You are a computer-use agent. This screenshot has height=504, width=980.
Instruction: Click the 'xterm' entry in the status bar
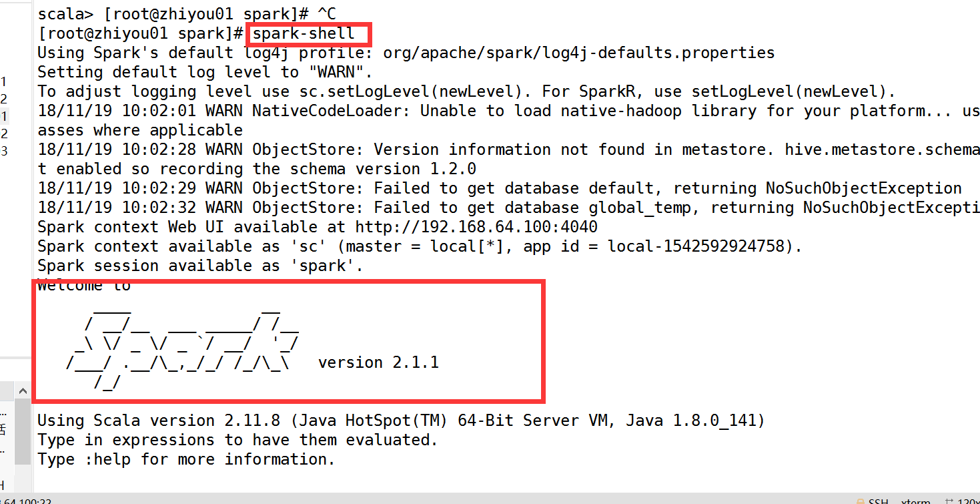coord(915,501)
